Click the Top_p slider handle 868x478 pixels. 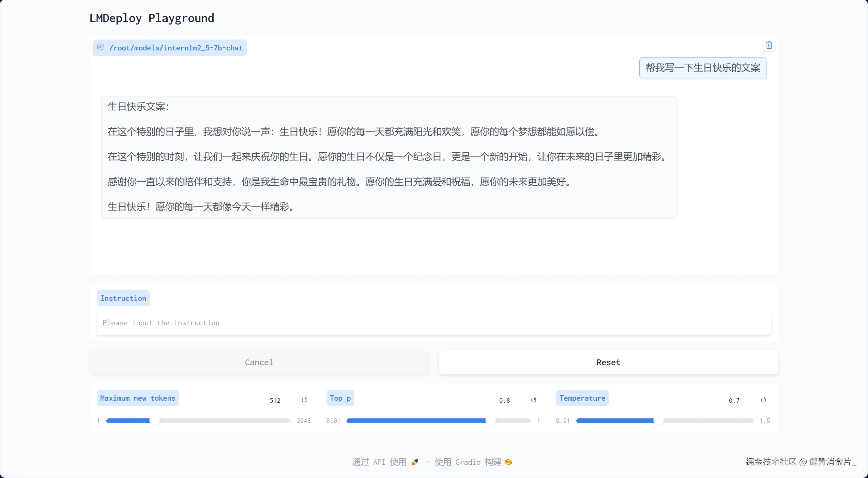coord(490,420)
